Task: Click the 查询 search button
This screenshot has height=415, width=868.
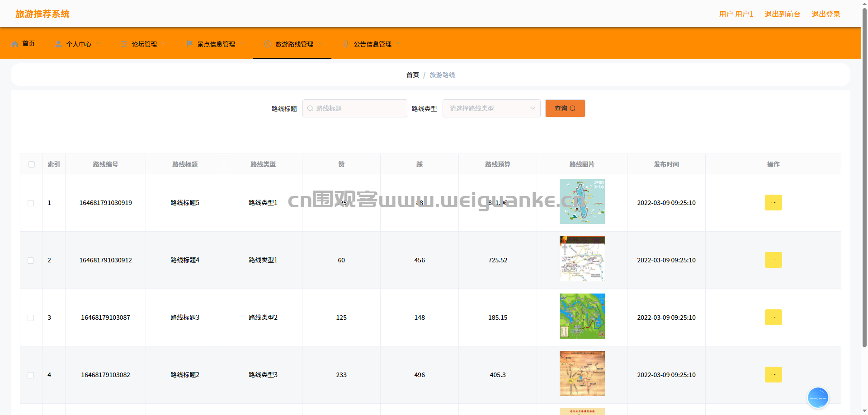Action: pyautogui.click(x=565, y=108)
